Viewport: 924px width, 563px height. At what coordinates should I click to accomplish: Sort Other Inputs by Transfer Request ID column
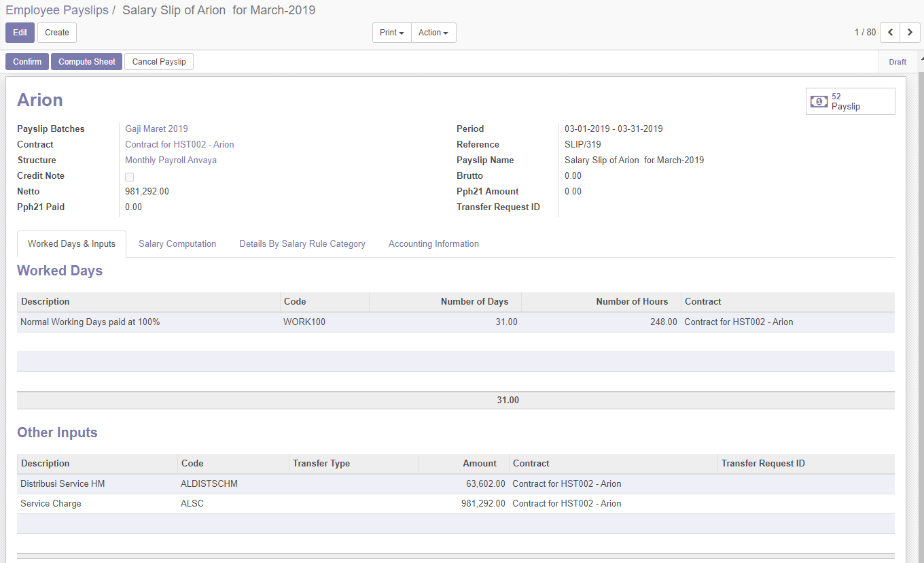tap(806, 464)
